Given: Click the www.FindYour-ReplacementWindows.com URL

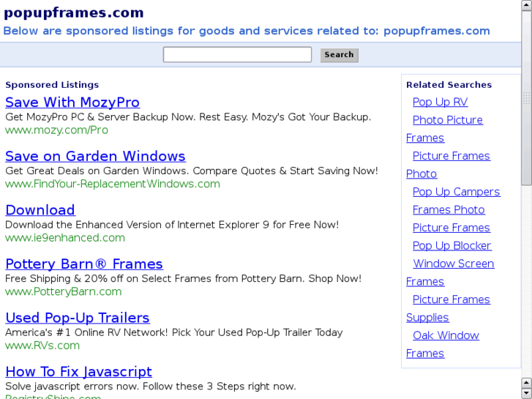Looking at the screenshot, I should (113, 184).
